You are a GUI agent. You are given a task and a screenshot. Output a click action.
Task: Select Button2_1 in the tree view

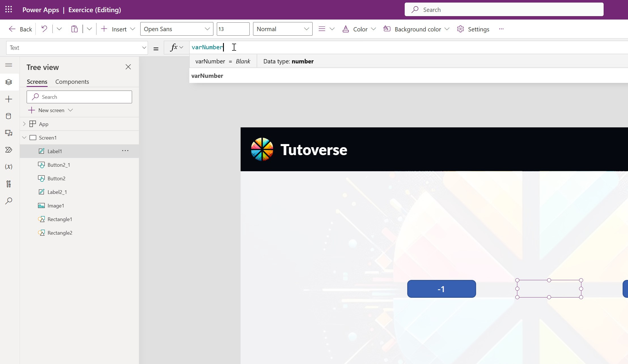click(x=59, y=165)
